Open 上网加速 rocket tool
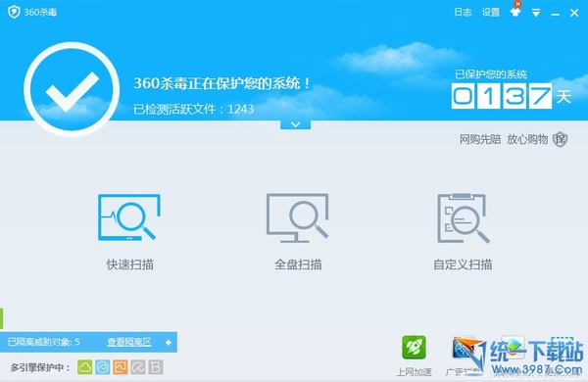Viewport: 588px width, 382px height. pyautogui.click(x=414, y=347)
